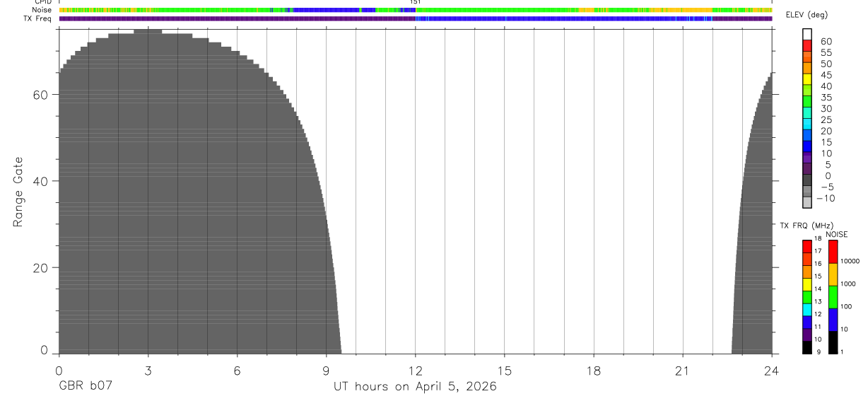Click the blue swatch on NOISE scale
The image size is (868, 401).
point(833,320)
